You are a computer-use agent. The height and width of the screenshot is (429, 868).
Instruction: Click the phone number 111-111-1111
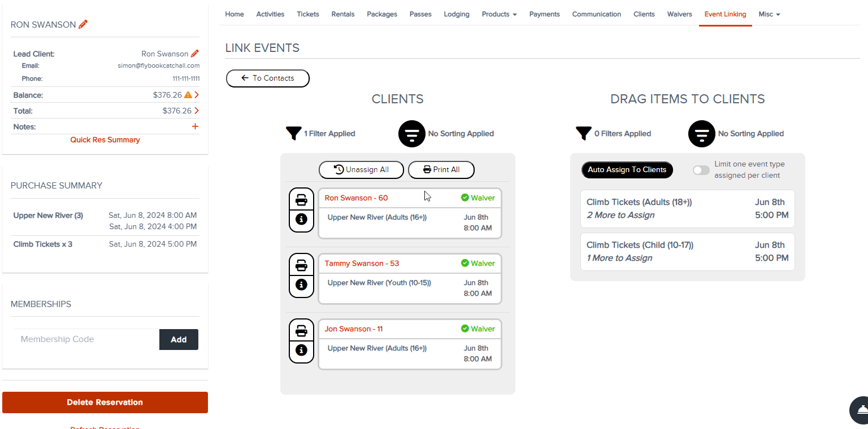[186, 79]
